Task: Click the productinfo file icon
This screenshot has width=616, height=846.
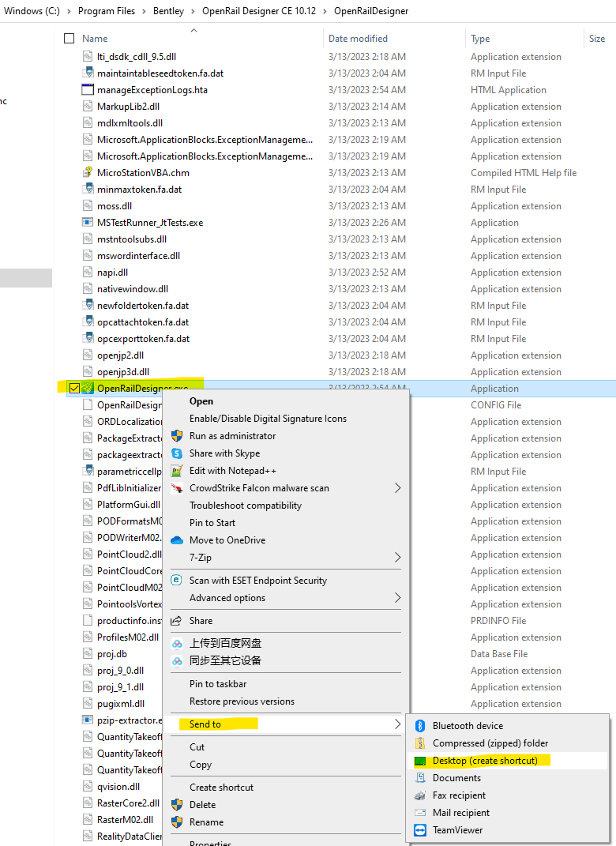Action: point(88,620)
